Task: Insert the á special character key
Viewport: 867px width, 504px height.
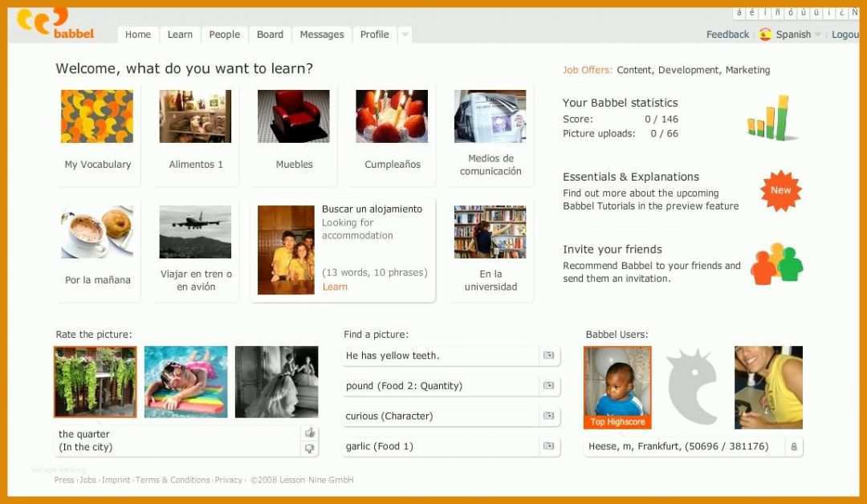Action: (x=739, y=13)
